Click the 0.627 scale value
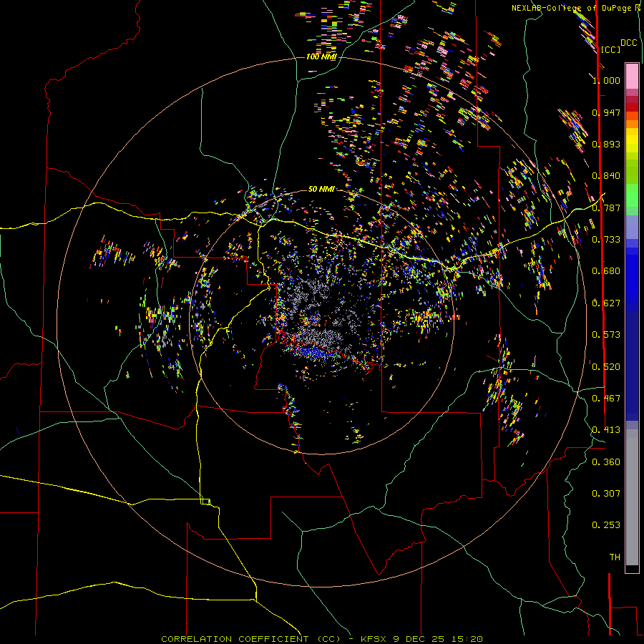Image resolution: width=644 pixels, height=644 pixels. tap(606, 303)
